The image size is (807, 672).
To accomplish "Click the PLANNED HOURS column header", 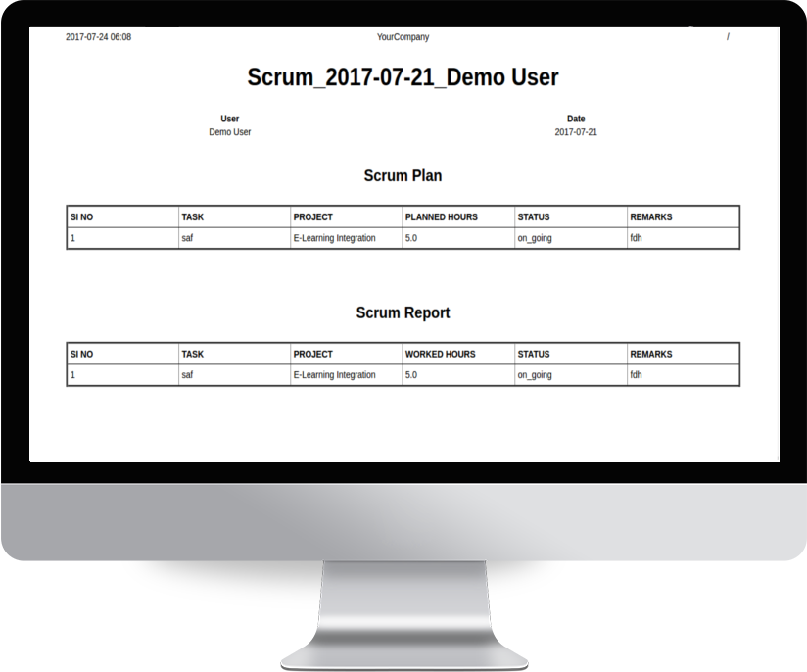I will click(x=441, y=217).
